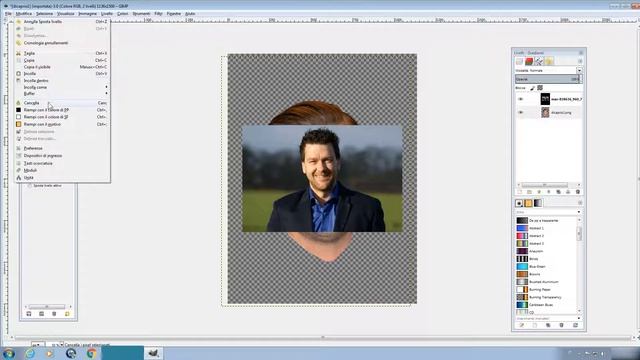Choose Cancella from the Modifica menu

coord(62,103)
